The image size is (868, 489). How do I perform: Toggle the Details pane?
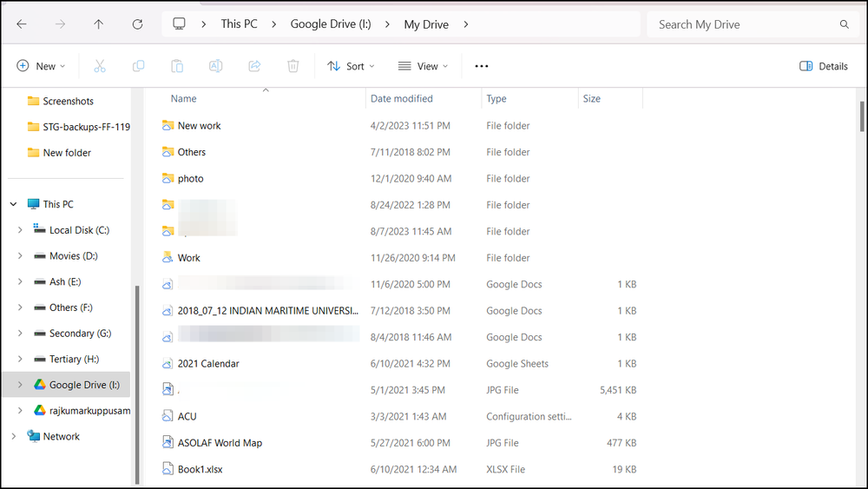824,66
